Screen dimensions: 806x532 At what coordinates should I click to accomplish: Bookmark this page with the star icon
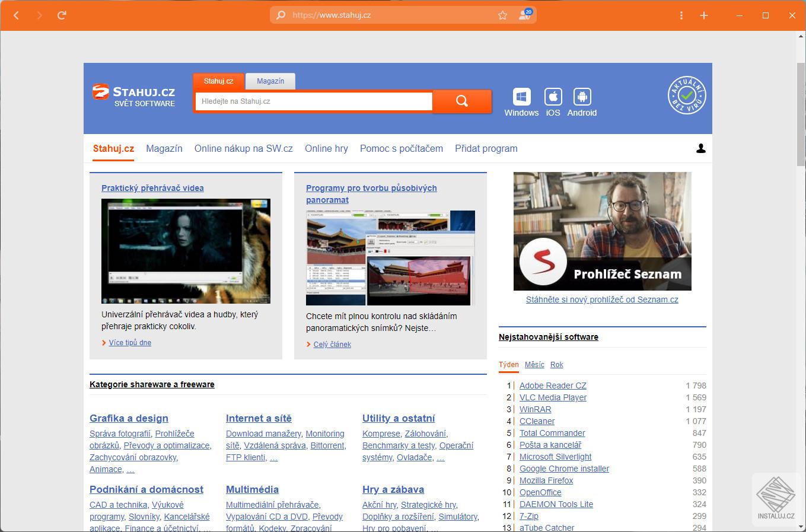[x=503, y=15]
